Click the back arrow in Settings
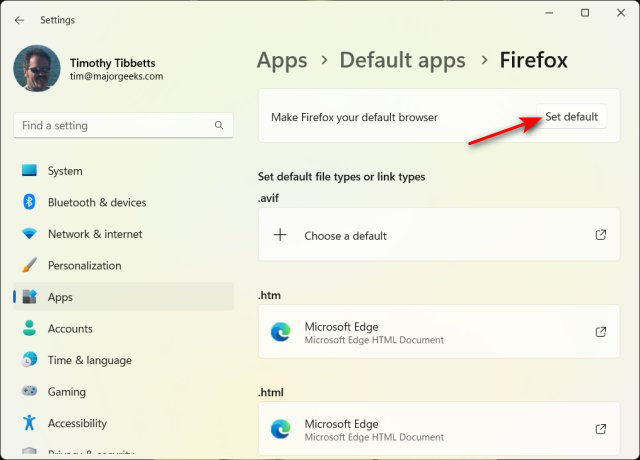The width and height of the screenshot is (640, 460). (x=19, y=20)
